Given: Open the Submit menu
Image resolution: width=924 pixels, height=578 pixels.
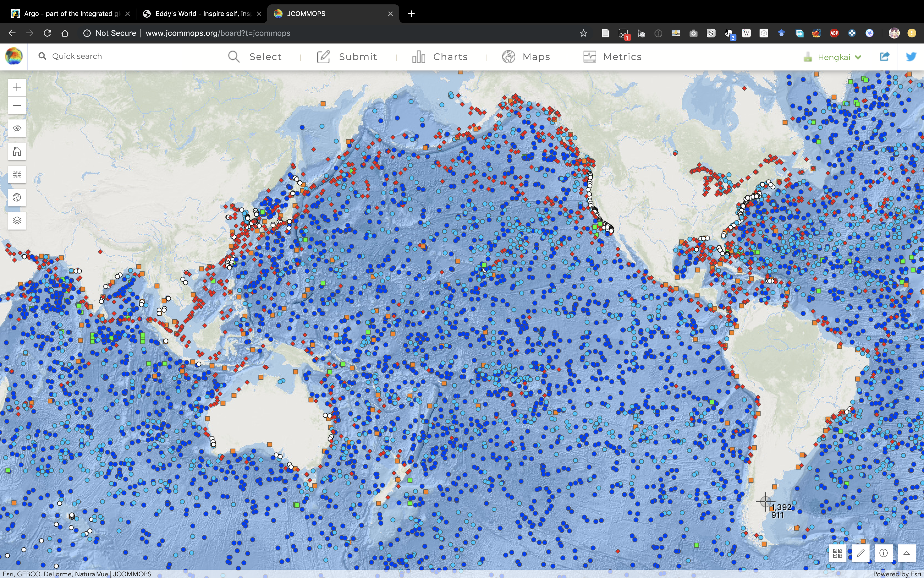Looking at the screenshot, I should click(347, 57).
